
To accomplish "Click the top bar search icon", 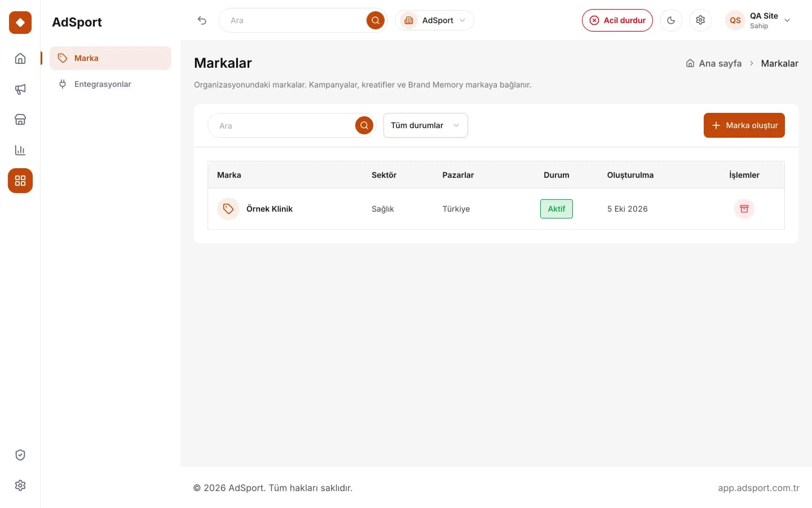I will point(376,20).
